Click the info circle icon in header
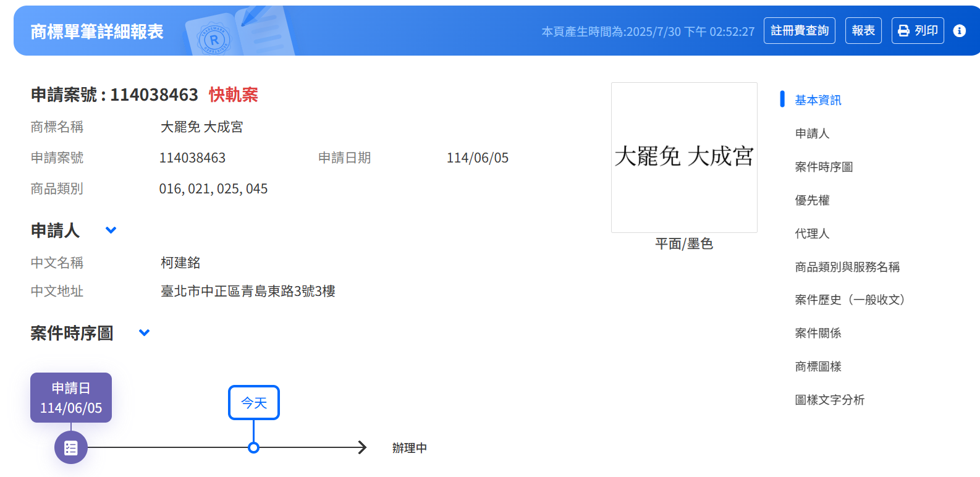The height and width of the screenshot is (477, 980). [959, 31]
